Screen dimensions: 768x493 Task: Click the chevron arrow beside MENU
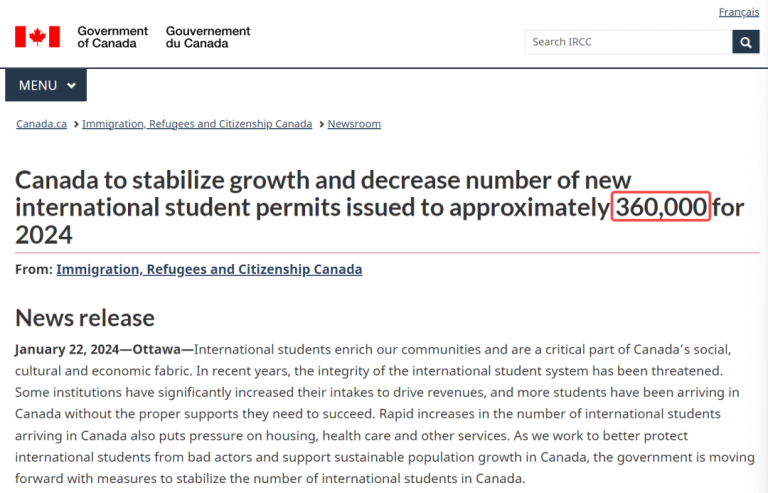72,86
